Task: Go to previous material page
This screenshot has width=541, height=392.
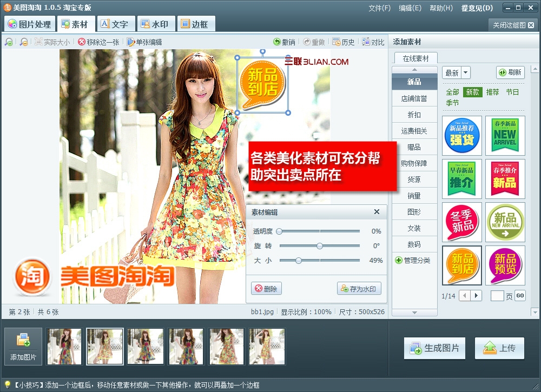Action: click(464, 295)
